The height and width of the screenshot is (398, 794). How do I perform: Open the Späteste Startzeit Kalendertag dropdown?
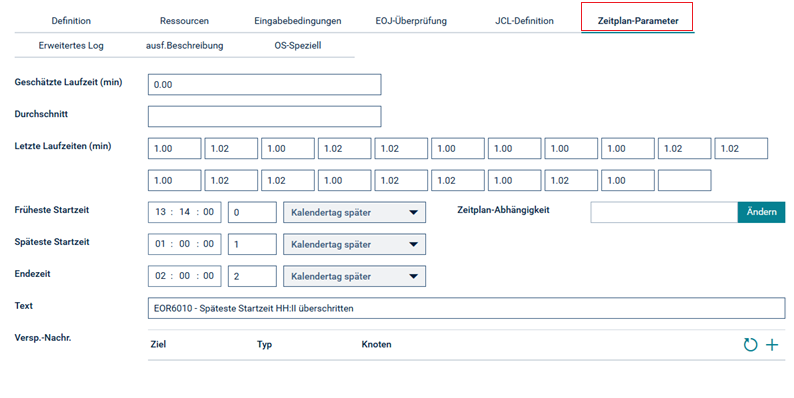pyautogui.click(x=354, y=244)
